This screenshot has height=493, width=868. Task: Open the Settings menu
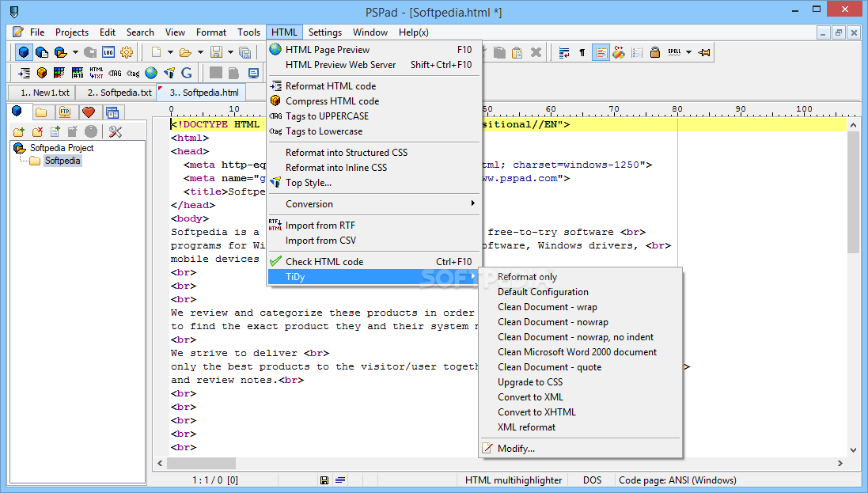coord(325,32)
